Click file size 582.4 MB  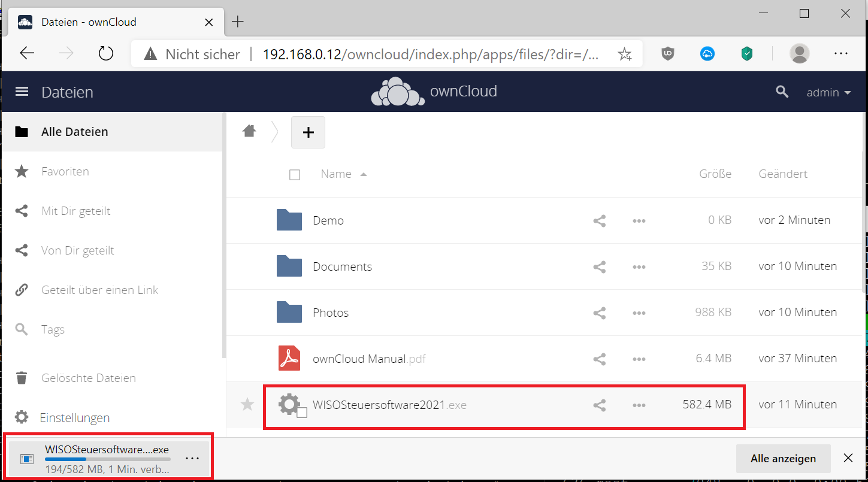click(707, 405)
